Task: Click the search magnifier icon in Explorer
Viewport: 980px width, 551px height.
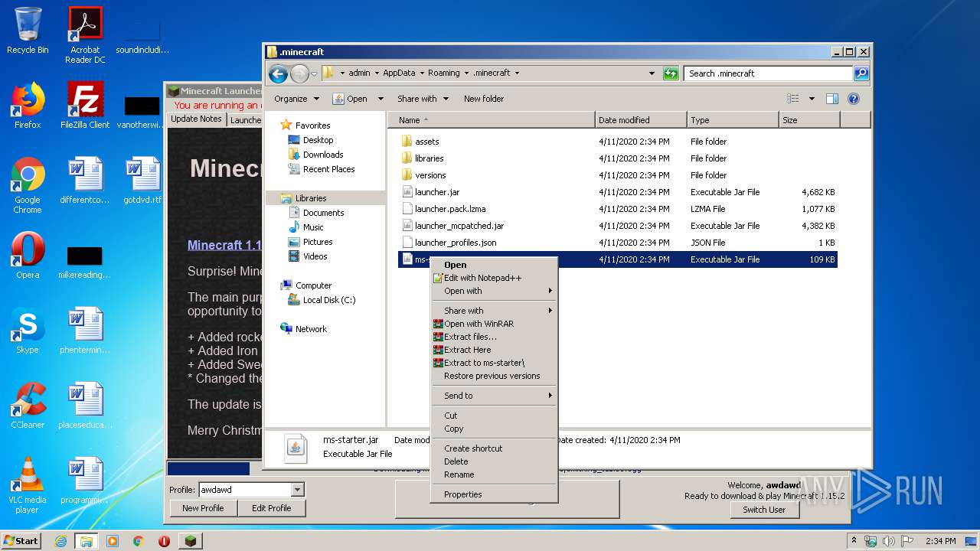Action: tap(861, 73)
